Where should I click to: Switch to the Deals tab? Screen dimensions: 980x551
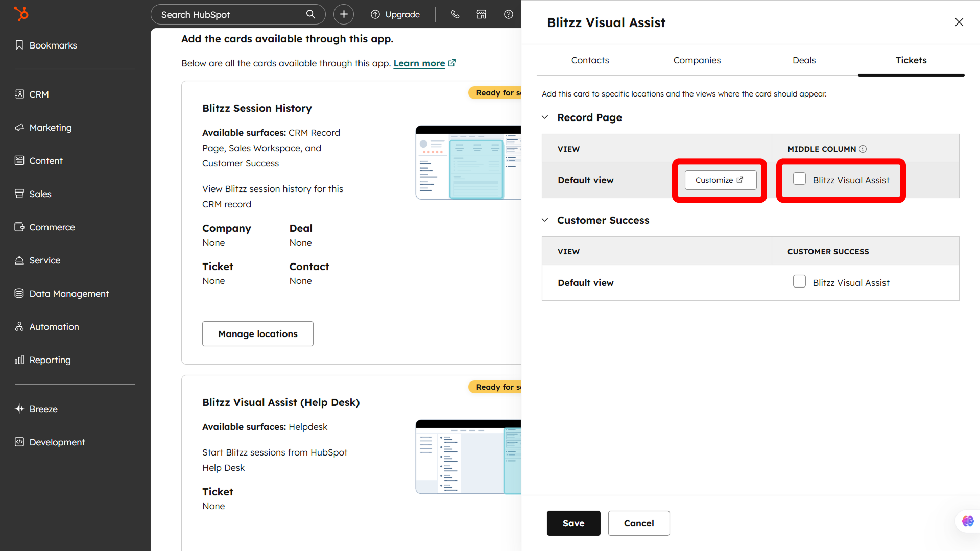(x=804, y=60)
